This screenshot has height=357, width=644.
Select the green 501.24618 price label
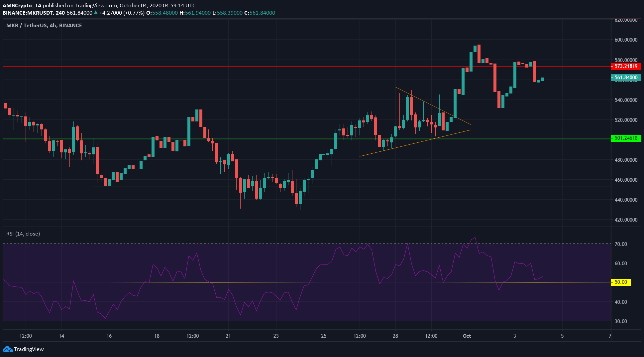click(x=626, y=138)
